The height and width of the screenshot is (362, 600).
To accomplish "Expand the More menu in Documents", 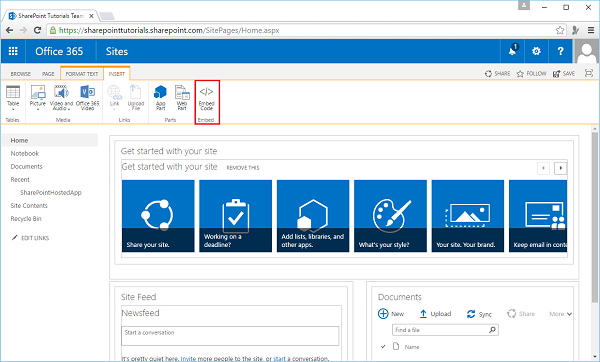I will (561, 314).
